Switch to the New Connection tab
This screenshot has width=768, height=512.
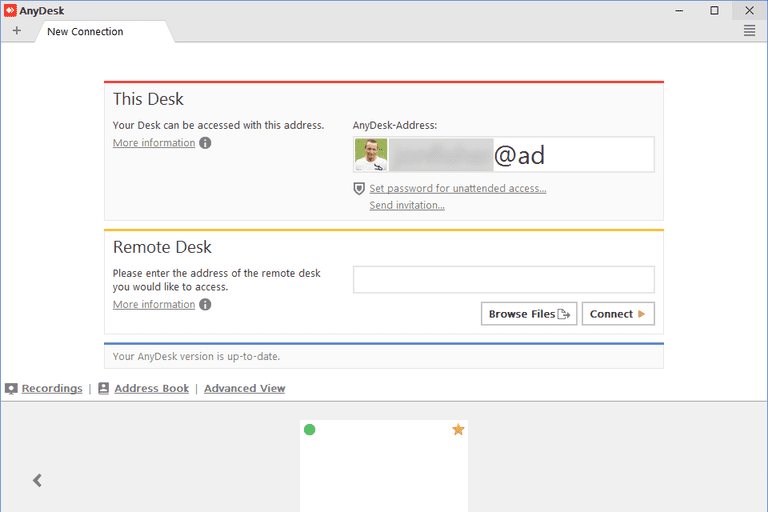pos(85,32)
